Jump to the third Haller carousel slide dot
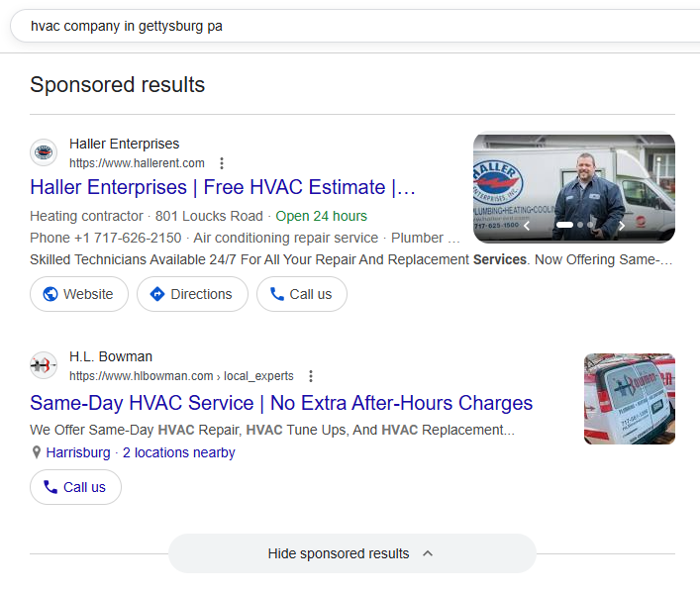 591,226
